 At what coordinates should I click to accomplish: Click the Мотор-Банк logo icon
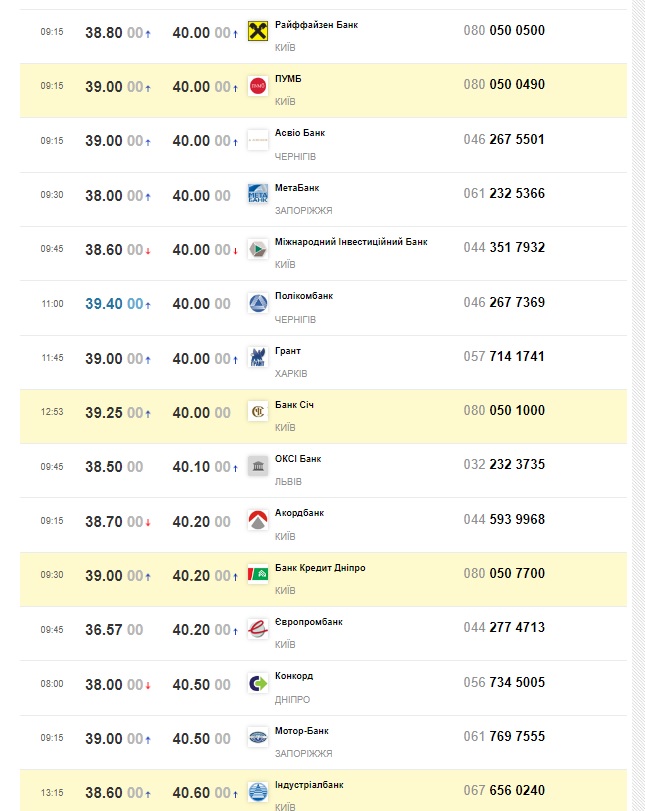(x=258, y=737)
